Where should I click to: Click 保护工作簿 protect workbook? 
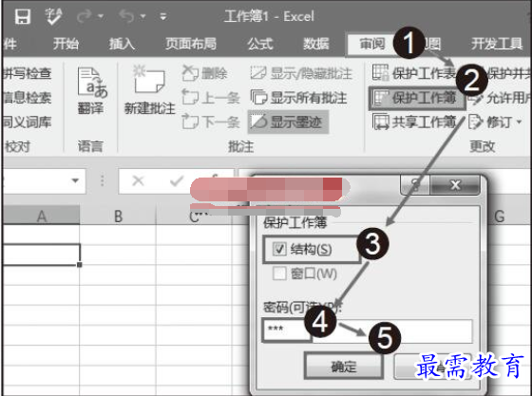pyautogui.click(x=417, y=98)
